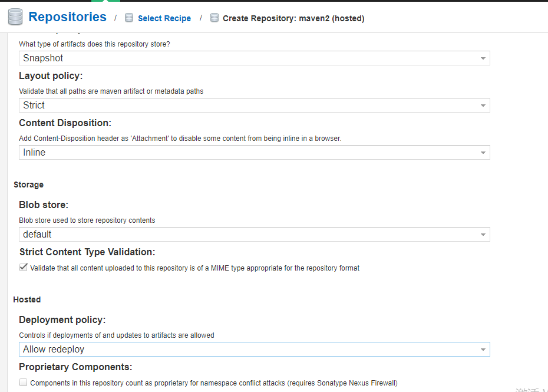Expand the Blob store default dropdown arrow
Image resolution: width=548 pixels, height=392 pixels.
tap(483, 234)
